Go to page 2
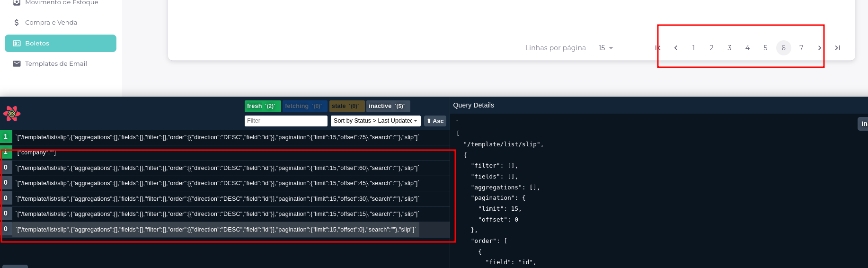The image size is (868, 268). coord(712,48)
